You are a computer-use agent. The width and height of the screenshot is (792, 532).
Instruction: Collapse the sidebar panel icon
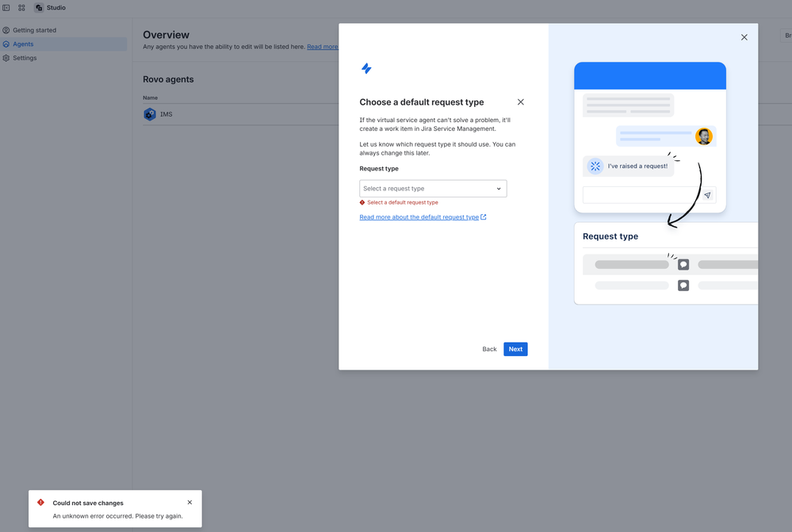tap(6, 8)
